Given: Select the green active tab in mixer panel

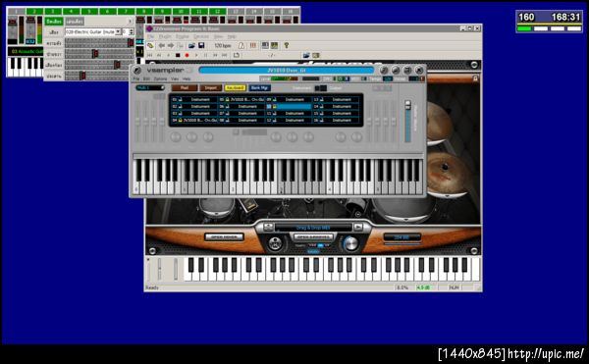Looking at the screenshot, I should 54,22.
